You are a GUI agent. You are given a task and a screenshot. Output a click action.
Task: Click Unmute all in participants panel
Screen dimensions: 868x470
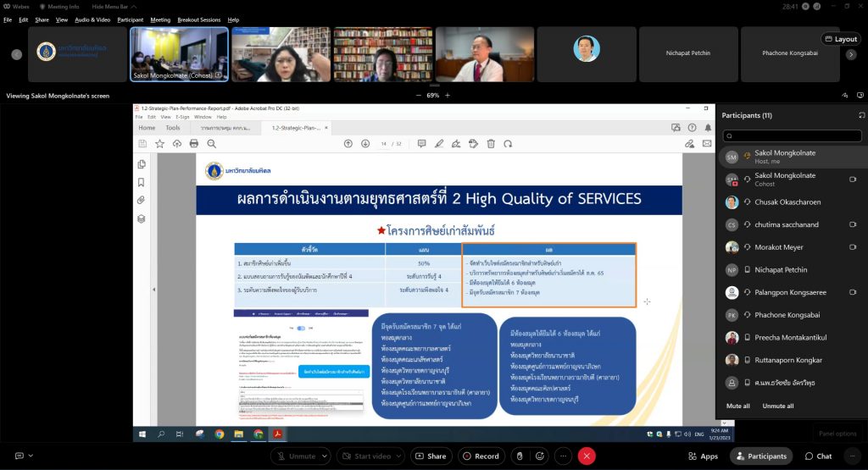click(777, 406)
